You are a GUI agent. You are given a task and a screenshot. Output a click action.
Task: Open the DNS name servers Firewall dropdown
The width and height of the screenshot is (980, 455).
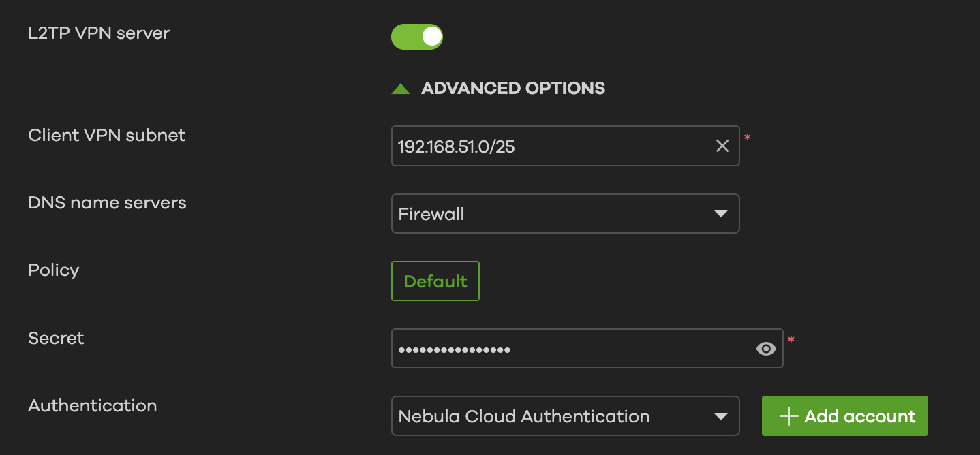click(552, 214)
